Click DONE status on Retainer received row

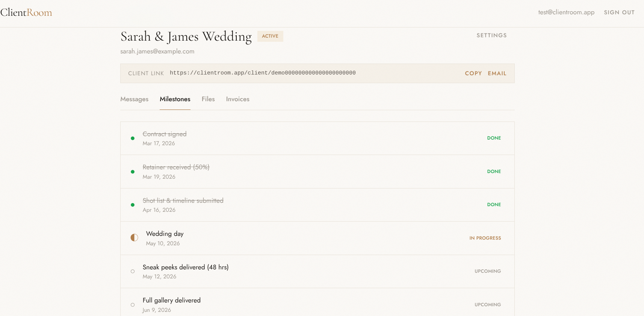494,172
